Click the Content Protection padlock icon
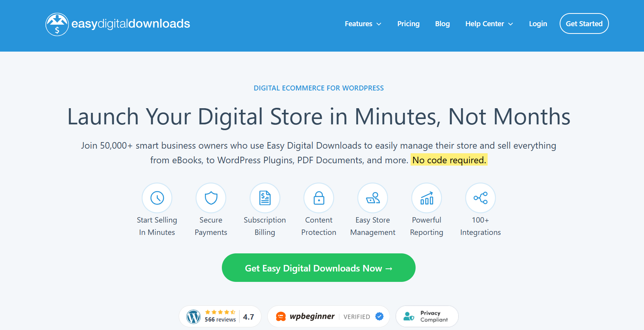Viewport: 644px width, 330px height. click(x=319, y=198)
